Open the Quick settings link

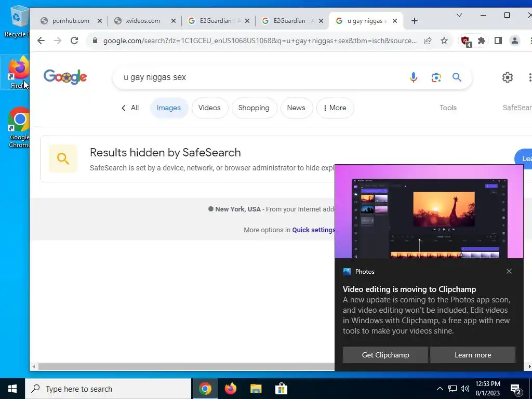click(313, 230)
